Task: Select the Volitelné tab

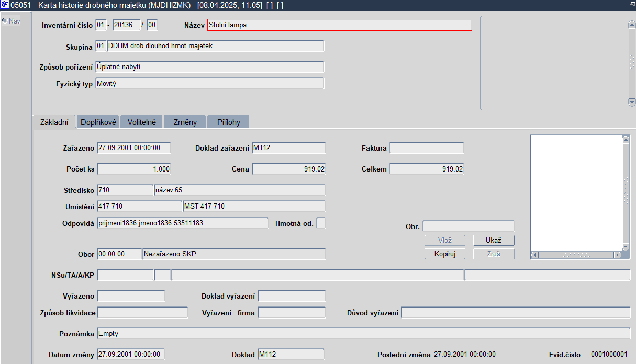Action: pyautogui.click(x=142, y=122)
